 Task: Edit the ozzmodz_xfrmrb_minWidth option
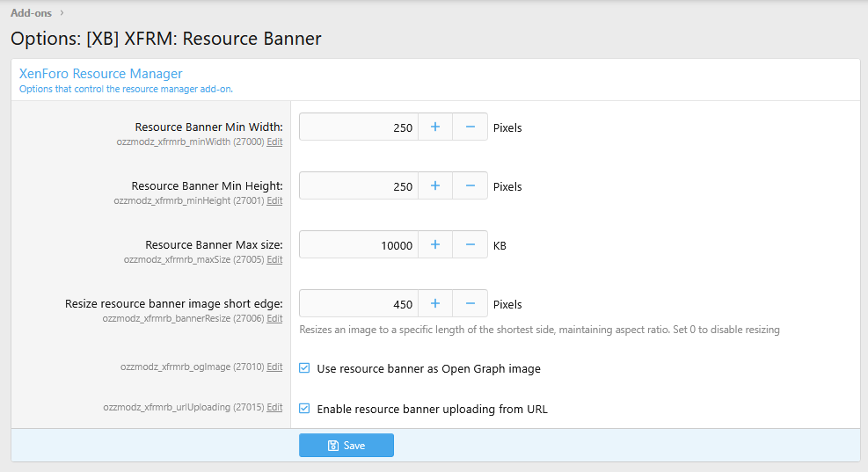[274, 142]
